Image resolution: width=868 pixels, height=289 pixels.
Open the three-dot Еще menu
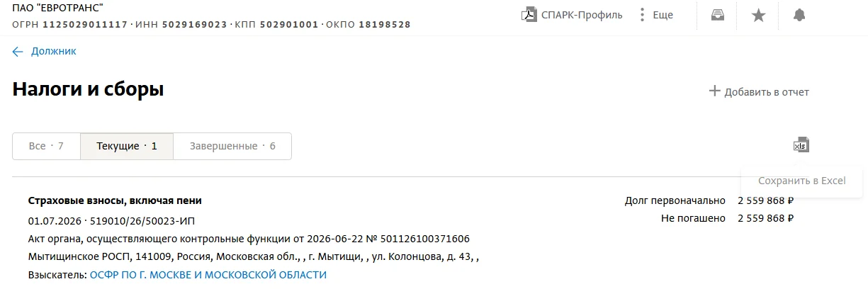pos(642,14)
